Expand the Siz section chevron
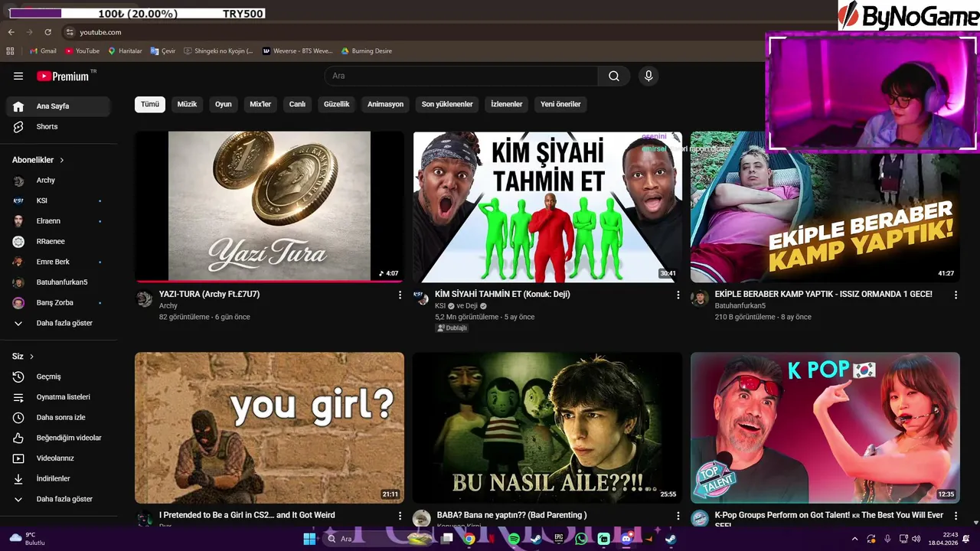 [31, 357]
